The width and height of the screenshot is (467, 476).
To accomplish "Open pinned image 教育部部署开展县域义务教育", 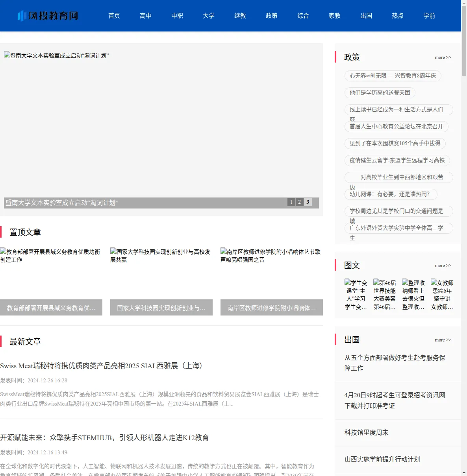I will (51, 273).
